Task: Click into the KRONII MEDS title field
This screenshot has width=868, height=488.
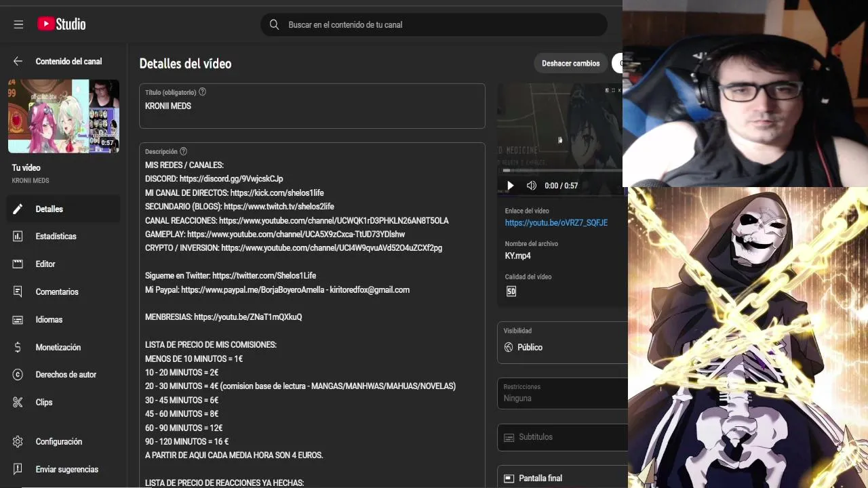Action: [312, 106]
